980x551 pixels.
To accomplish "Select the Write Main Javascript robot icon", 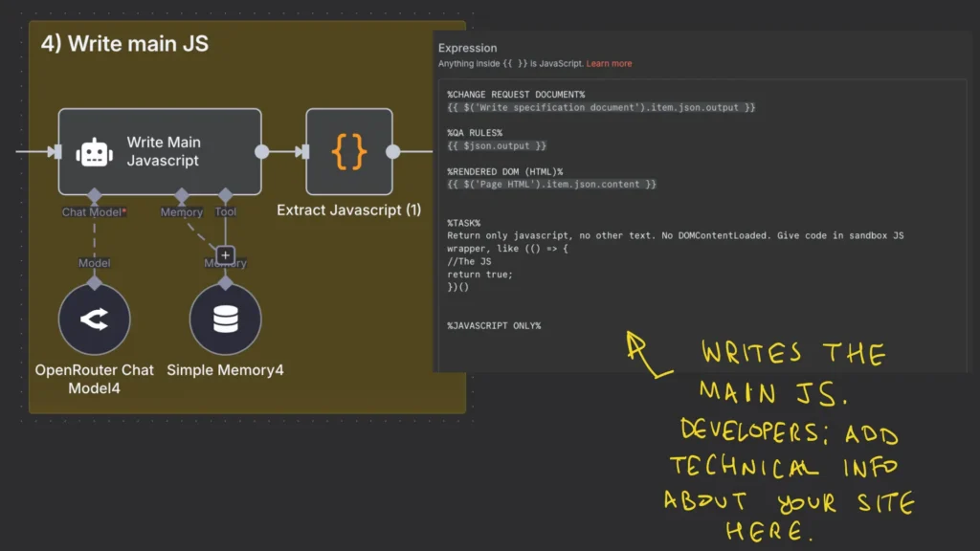I will [95, 152].
